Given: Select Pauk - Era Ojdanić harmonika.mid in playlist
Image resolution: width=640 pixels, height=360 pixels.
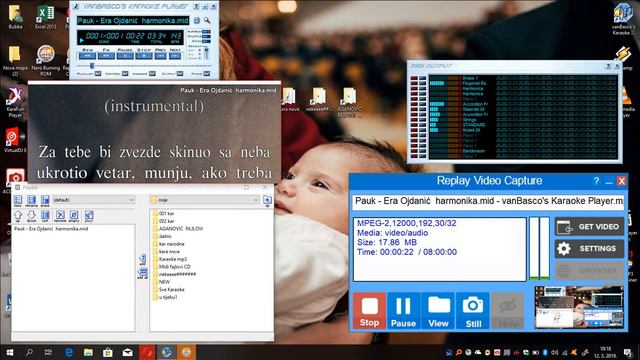Looking at the screenshot, I should [51, 229].
